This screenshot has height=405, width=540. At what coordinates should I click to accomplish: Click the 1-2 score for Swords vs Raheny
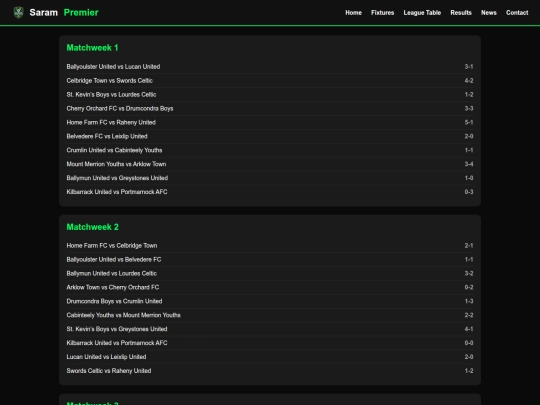469,371
